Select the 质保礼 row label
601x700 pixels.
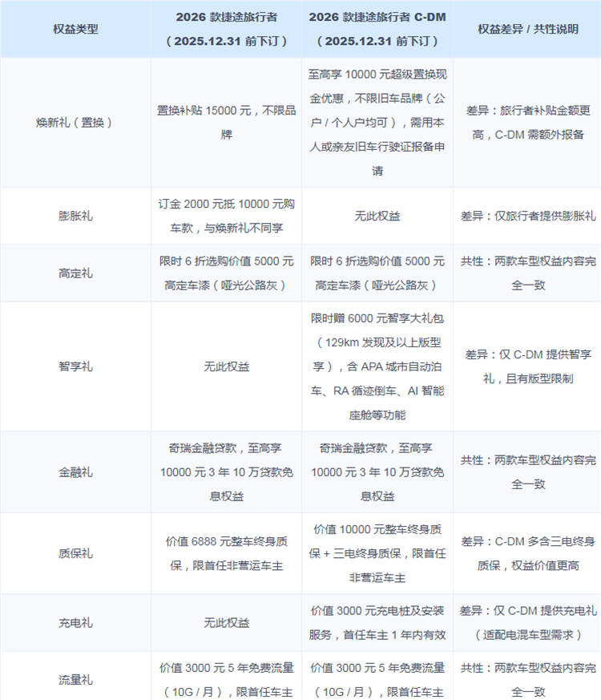point(75,553)
